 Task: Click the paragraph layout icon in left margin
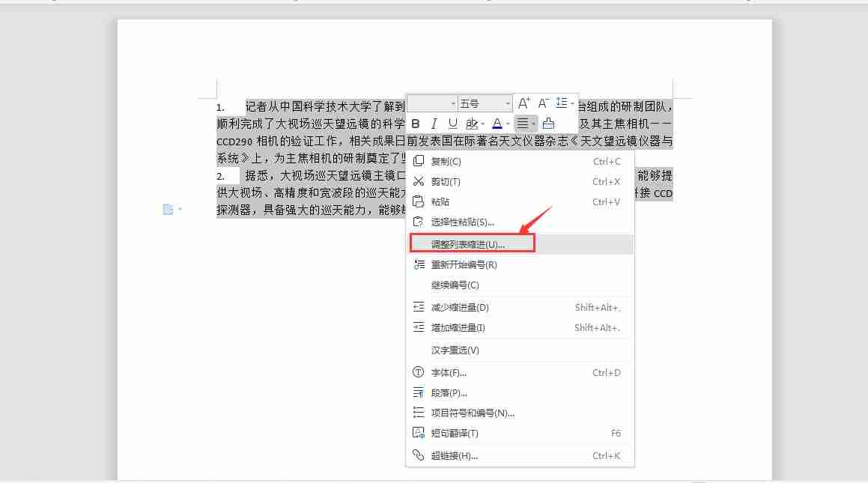[169, 210]
